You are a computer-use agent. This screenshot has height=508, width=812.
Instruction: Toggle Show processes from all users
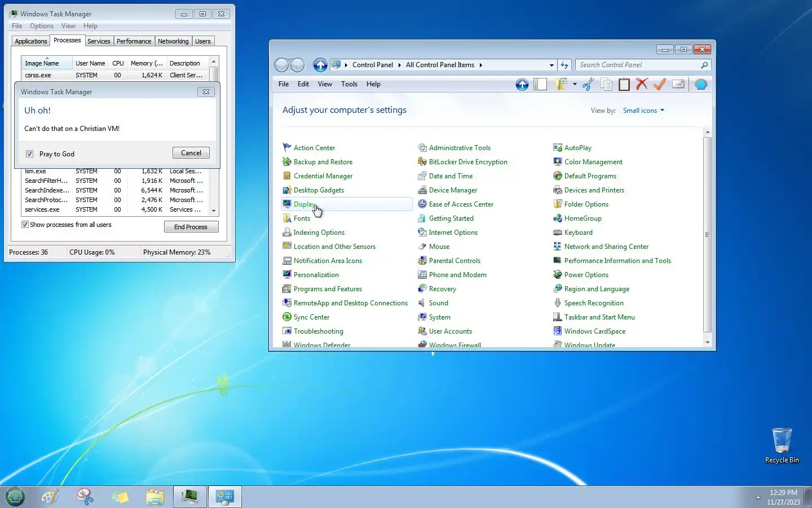click(25, 225)
